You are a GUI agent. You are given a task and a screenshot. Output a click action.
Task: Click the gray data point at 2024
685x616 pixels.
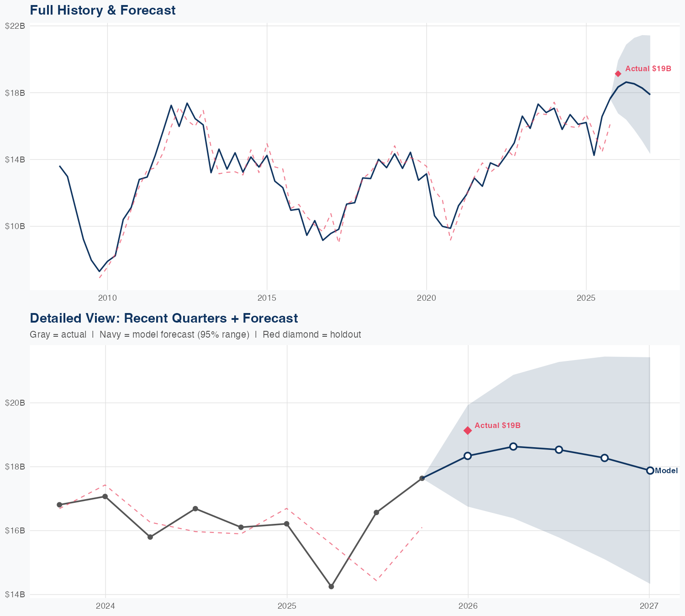point(105,496)
